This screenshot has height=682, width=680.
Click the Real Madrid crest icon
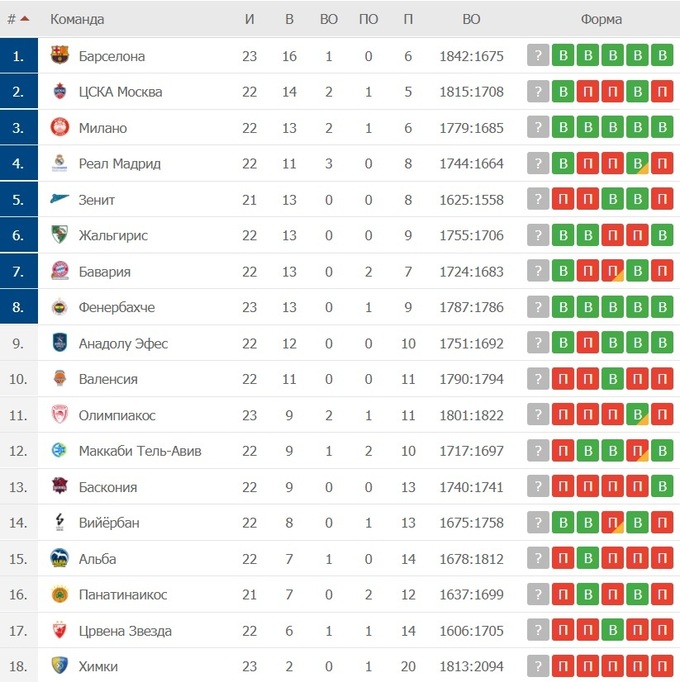click(x=60, y=164)
